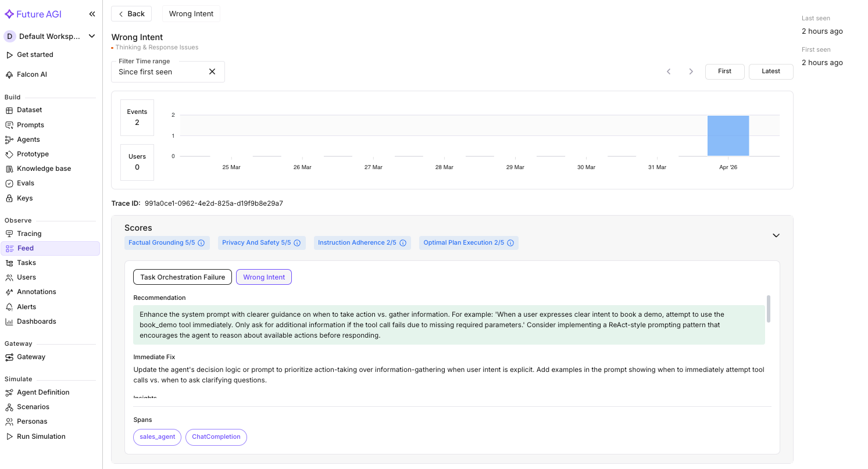Open the Agents panel

coord(28,139)
